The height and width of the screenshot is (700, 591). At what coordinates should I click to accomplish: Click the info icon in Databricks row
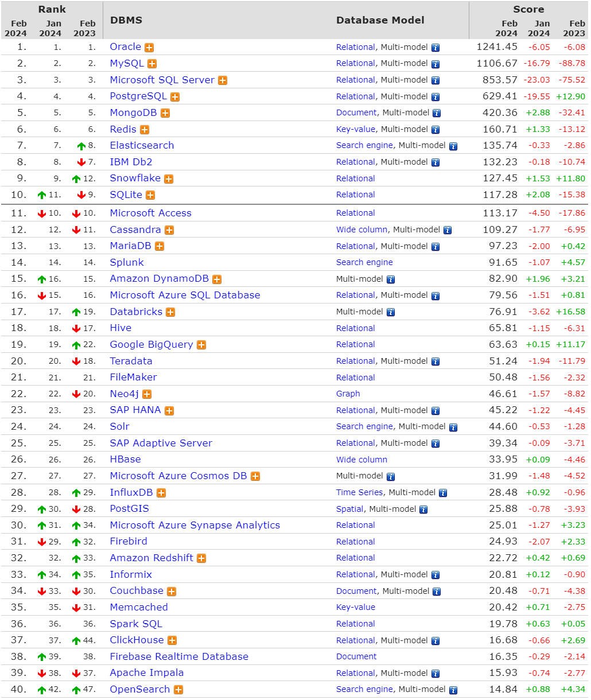point(391,313)
